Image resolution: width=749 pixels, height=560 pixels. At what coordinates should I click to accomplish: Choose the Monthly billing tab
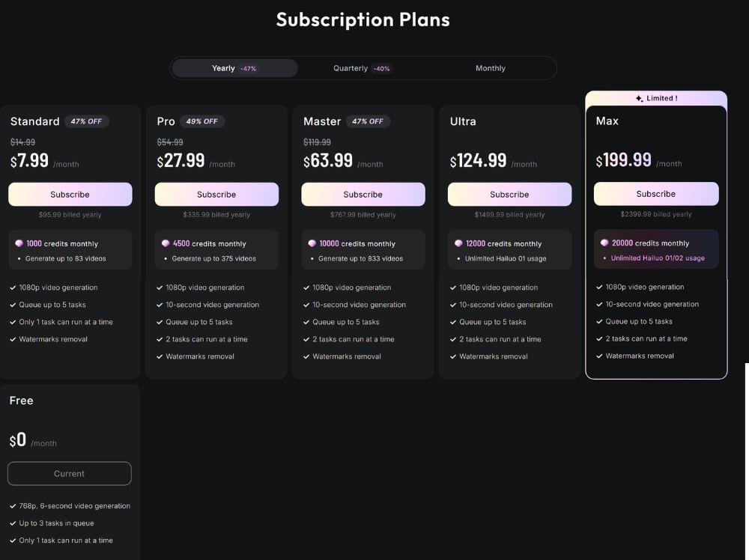point(491,68)
